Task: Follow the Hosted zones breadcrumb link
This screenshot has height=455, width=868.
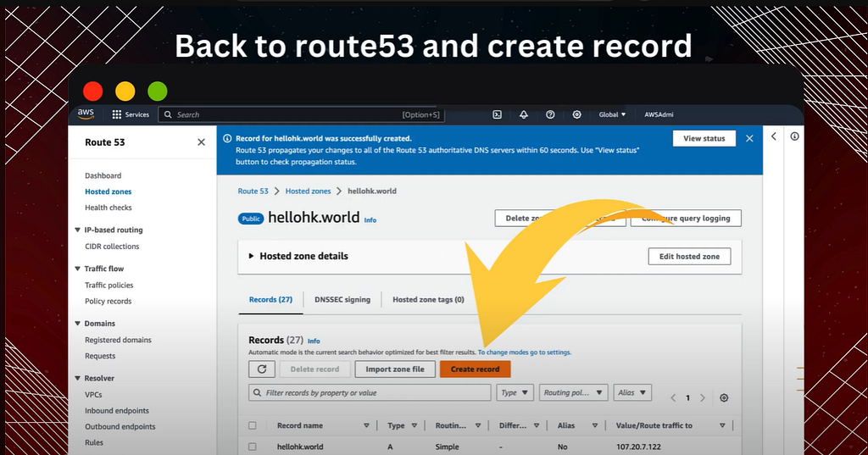Action: [308, 191]
